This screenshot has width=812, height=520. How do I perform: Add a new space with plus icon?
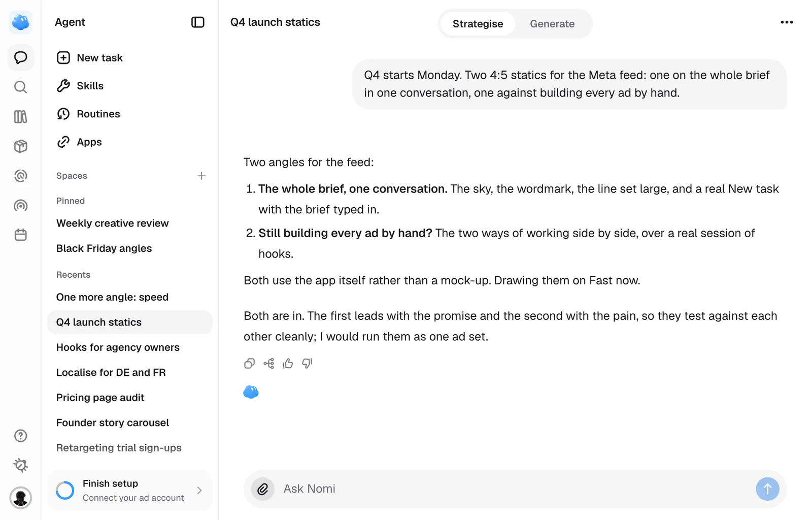click(x=201, y=176)
